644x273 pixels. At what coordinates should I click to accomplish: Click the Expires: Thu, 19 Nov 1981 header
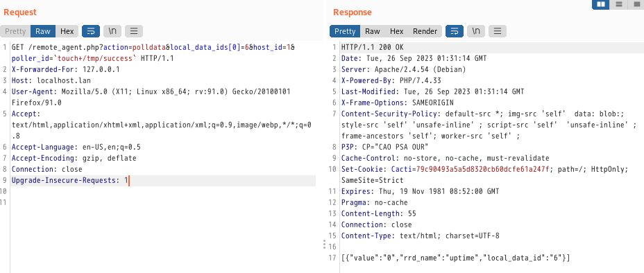click(x=420, y=191)
